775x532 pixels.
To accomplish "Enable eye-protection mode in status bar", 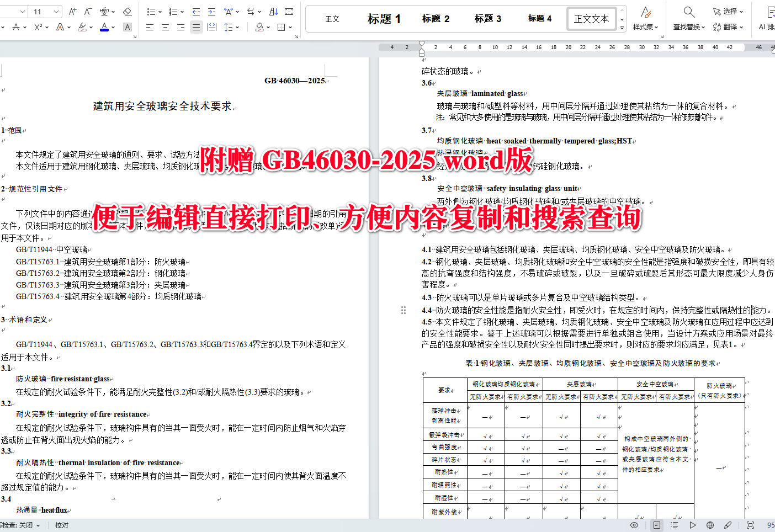I will tap(634, 525).
